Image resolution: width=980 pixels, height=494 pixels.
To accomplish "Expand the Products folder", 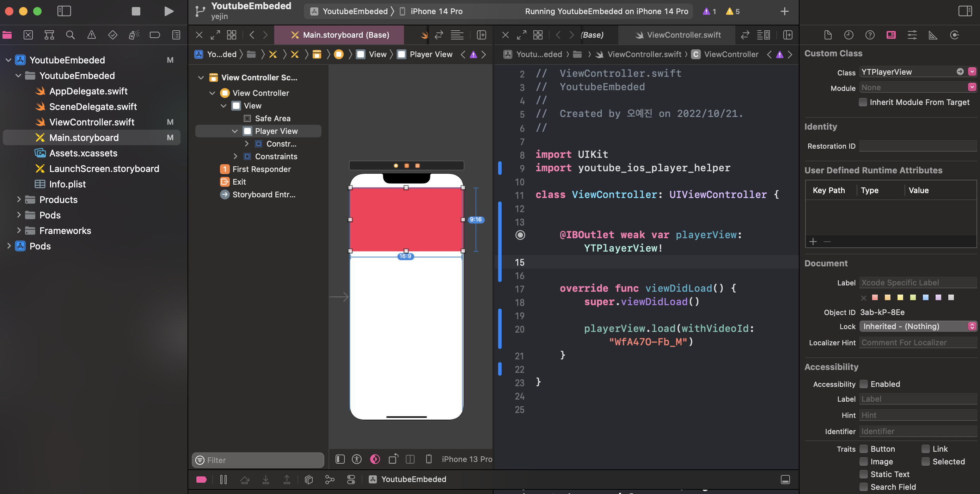I will point(19,199).
